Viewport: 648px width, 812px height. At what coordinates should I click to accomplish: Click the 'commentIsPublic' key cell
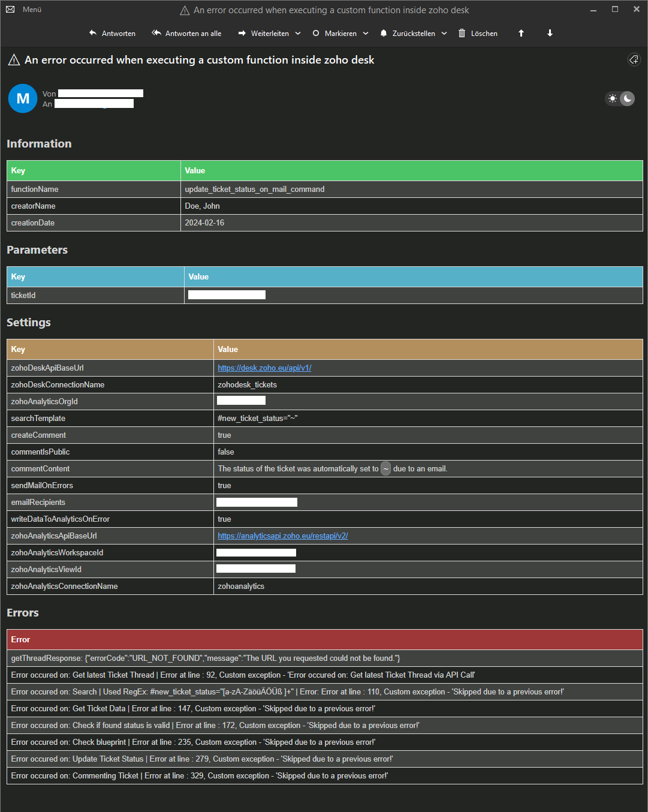pyautogui.click(x=110, y=452)
